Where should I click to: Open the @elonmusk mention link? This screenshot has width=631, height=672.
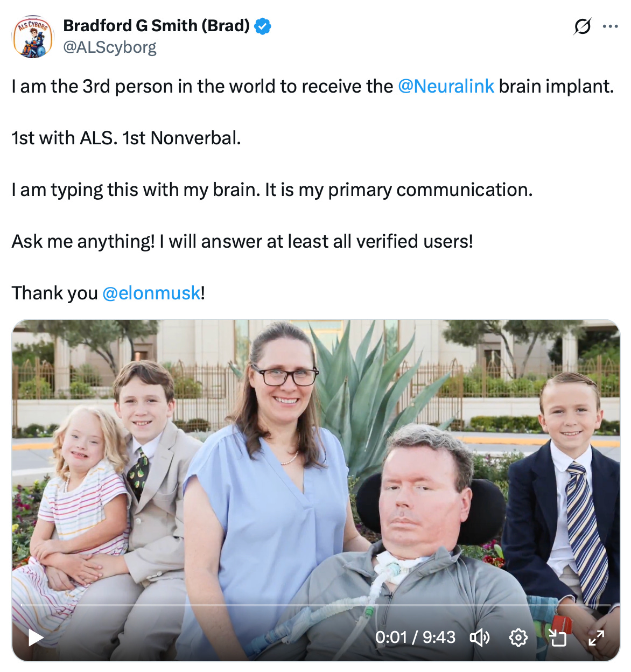(151, 293)
